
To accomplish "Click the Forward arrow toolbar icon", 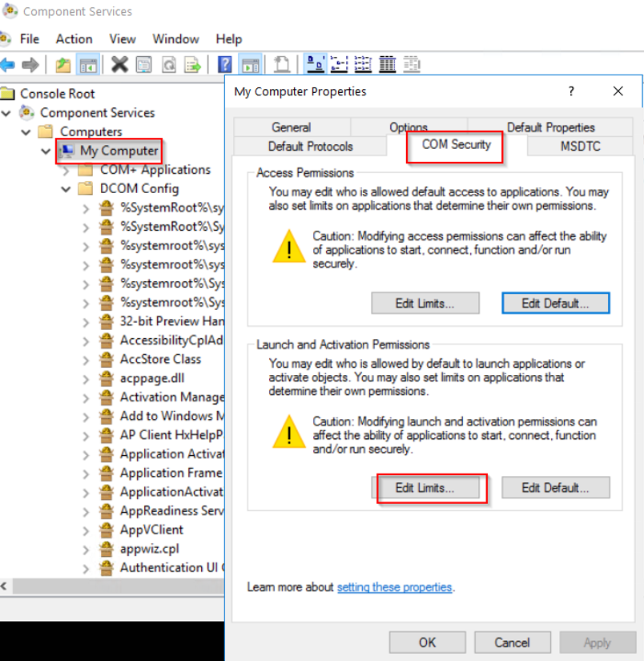I will pyautogui.click(x=30, y=65).
